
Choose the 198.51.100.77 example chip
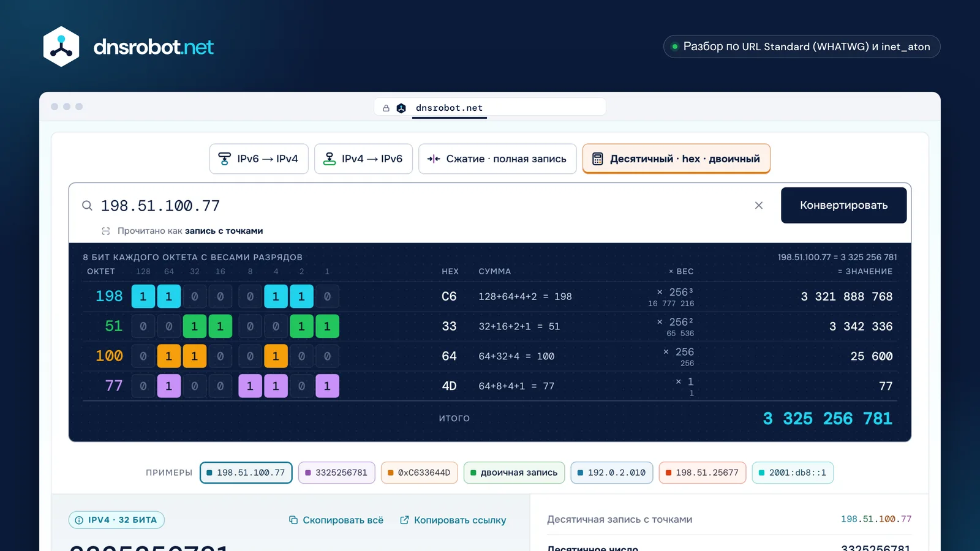tap(246, 473)
